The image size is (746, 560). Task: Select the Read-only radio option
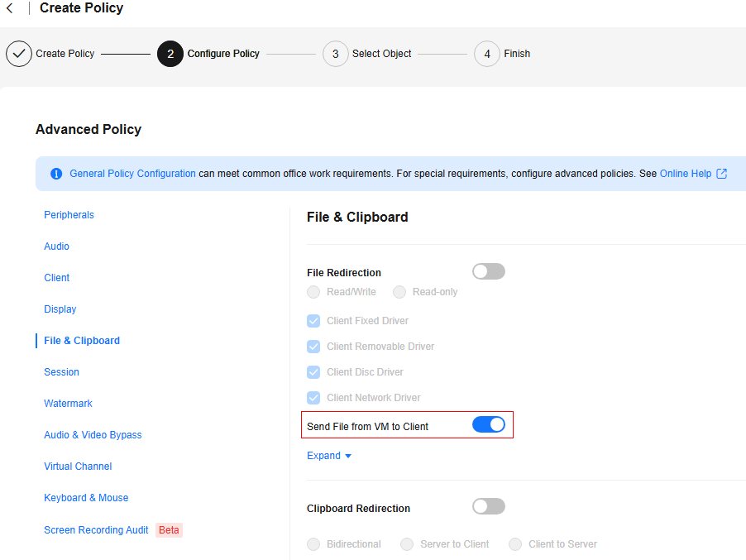399,292
